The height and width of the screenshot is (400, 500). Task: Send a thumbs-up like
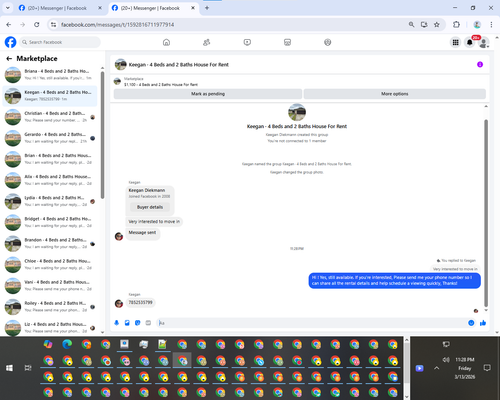point(483,323)
